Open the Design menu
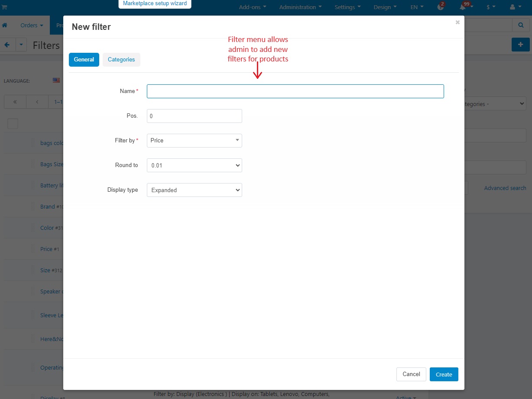This screenshot has height=399, width=532. pos(385,7)
